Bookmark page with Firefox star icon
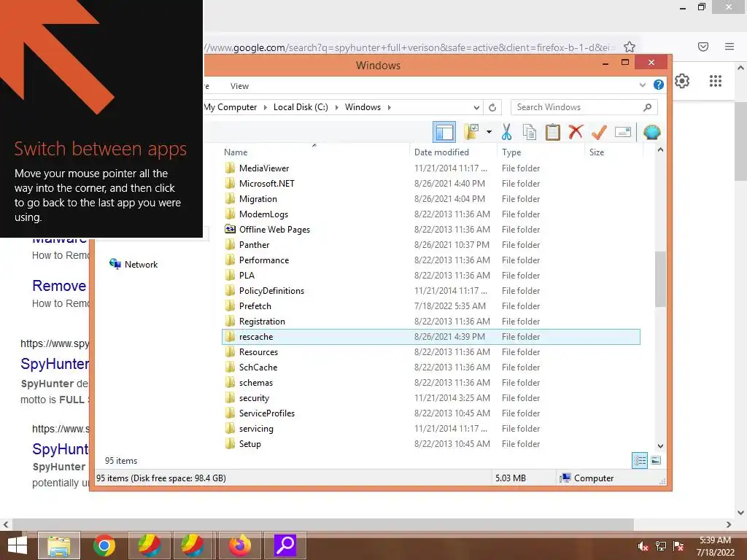 (x=630, y=47)
